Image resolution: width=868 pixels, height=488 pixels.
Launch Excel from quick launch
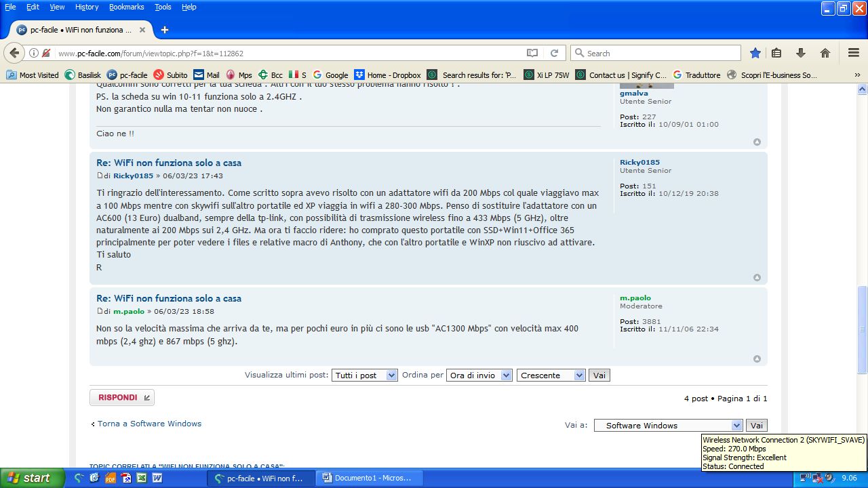click(x=142, y=478)
